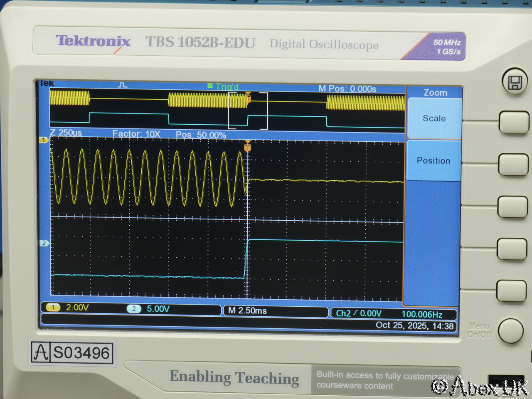Toggle the channel 1 badge showing 2.00V

click(53, 308)
